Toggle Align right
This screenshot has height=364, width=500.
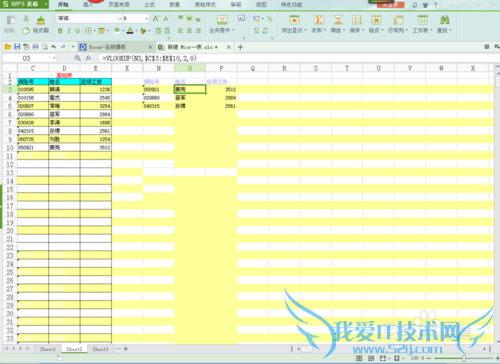tap(198, 31)
